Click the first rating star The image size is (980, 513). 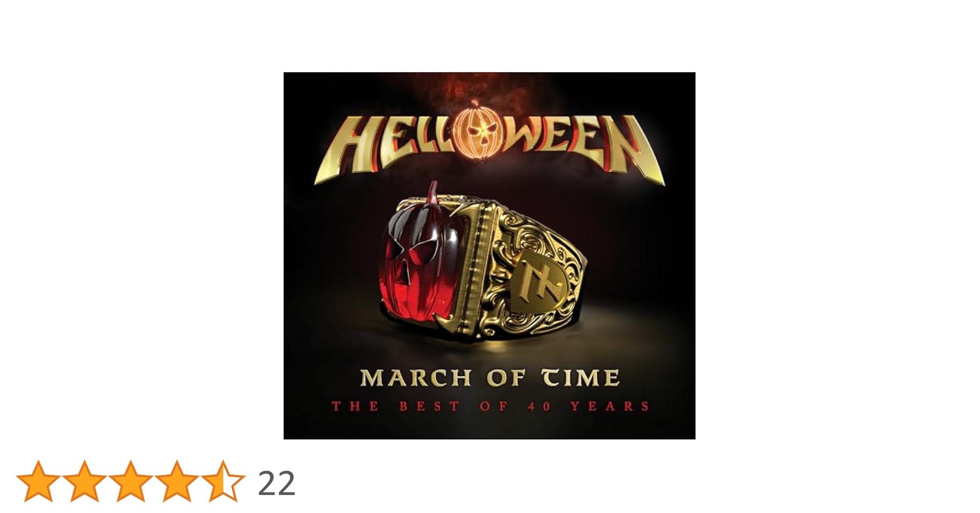38,481
